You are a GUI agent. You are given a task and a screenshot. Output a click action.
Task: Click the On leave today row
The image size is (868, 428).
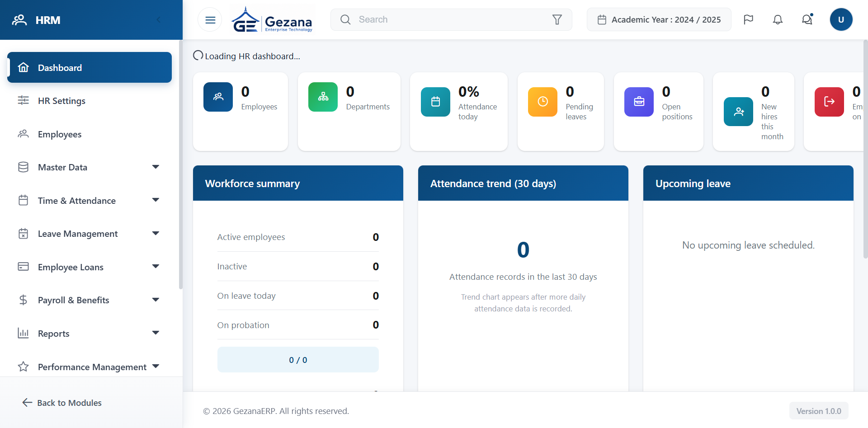[298, 296]
